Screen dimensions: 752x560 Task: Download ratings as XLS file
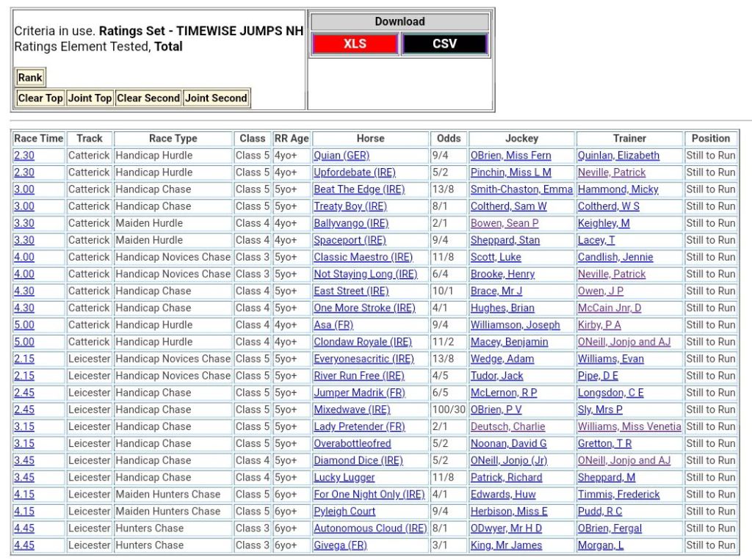355,44
